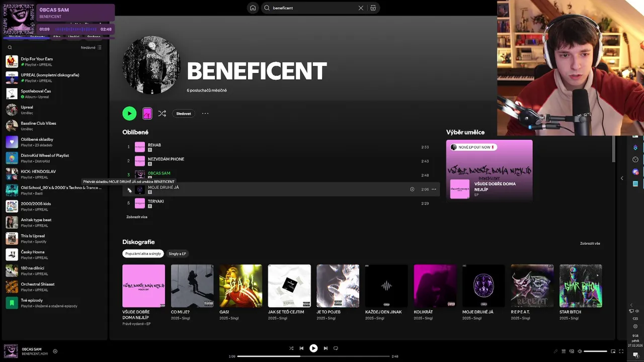Open the KICK: HENDOSLAV playlist
The height and width of the screenshot is (362, 644).
[x=54, y=174]
